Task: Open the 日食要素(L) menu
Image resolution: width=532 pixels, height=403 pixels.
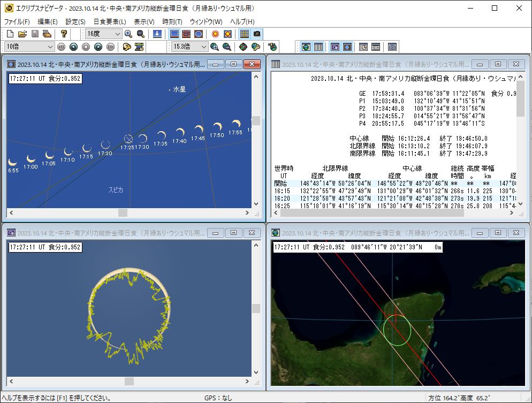Action: point(110,21)
